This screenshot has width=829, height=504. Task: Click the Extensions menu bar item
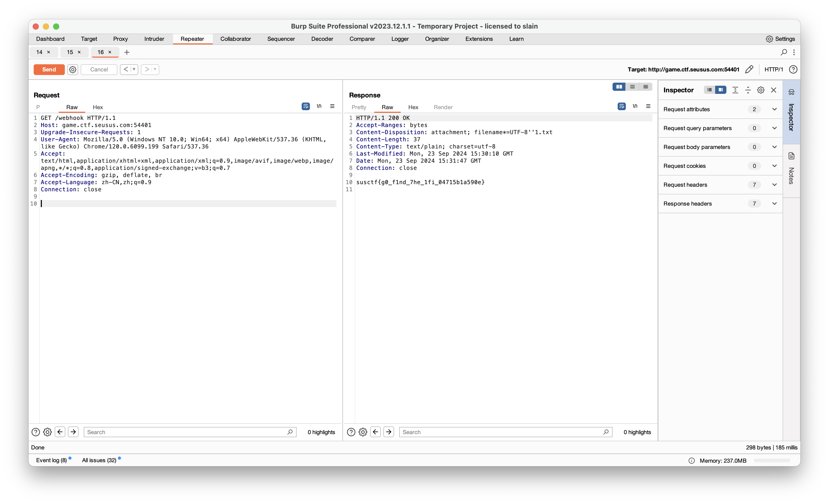point(479,39)
